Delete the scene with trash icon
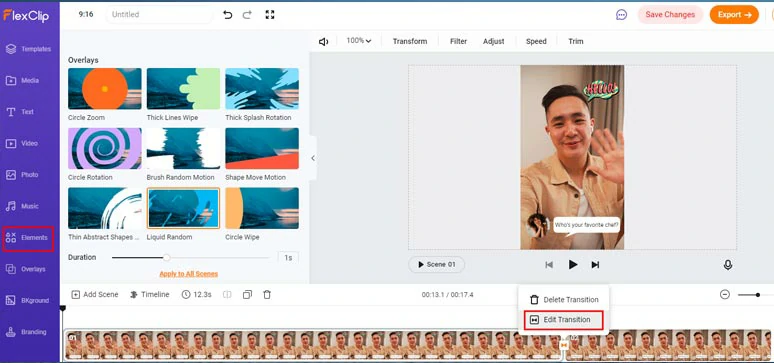Viewport: 774px width, 363px height. tap(267, 294)
